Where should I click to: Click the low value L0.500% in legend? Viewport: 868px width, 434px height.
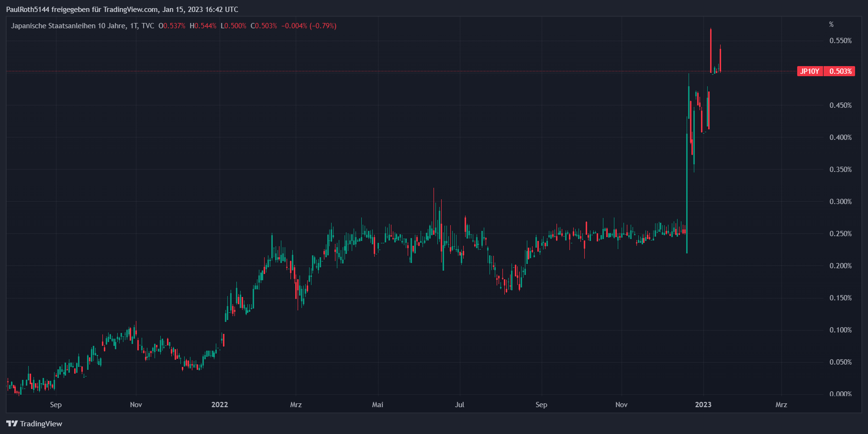coord(234,26)
